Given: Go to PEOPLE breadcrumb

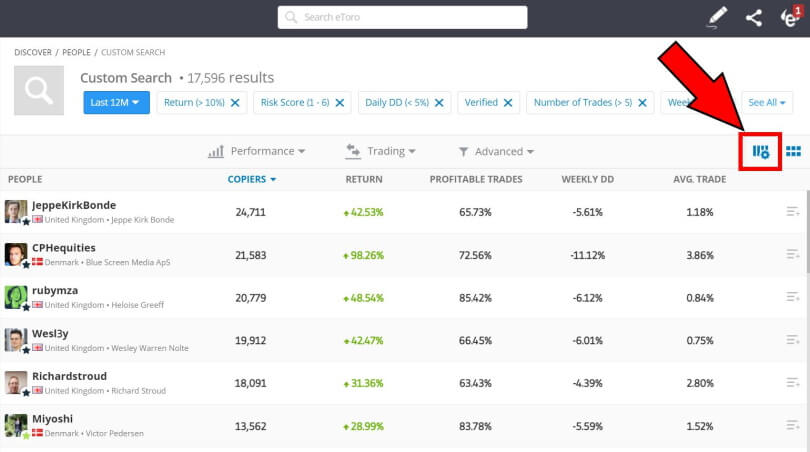Looking at the screenshot, I should pos(76,52).
